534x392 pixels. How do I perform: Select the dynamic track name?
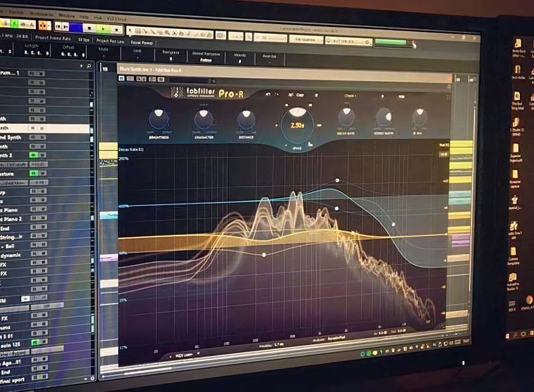click(10, 255)
